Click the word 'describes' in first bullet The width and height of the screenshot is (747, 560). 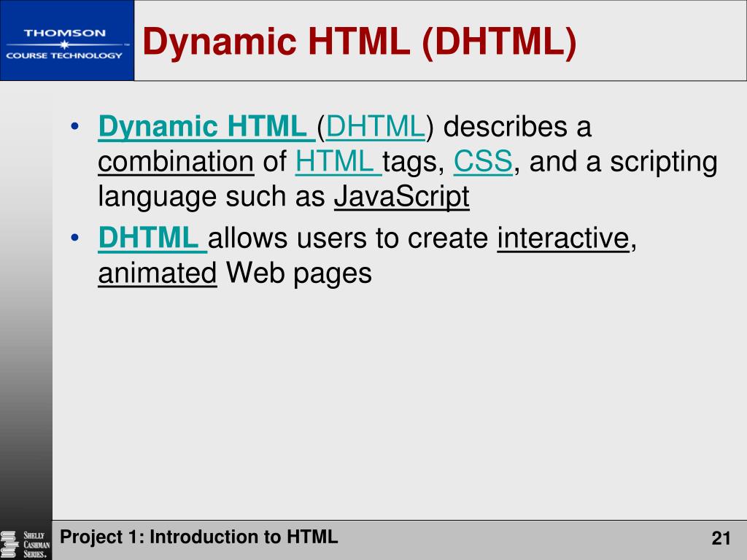click(x=506, y=127)
